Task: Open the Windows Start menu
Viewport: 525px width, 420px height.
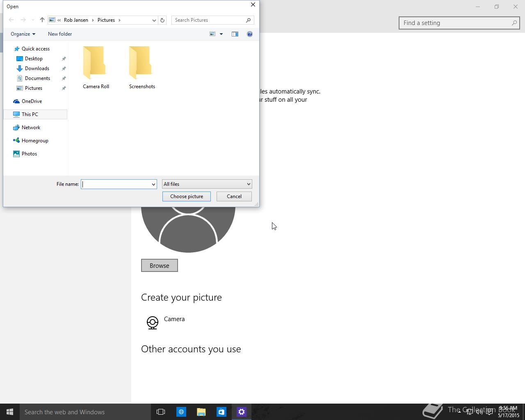Action: pyautogui.click(x=10, y=412)
